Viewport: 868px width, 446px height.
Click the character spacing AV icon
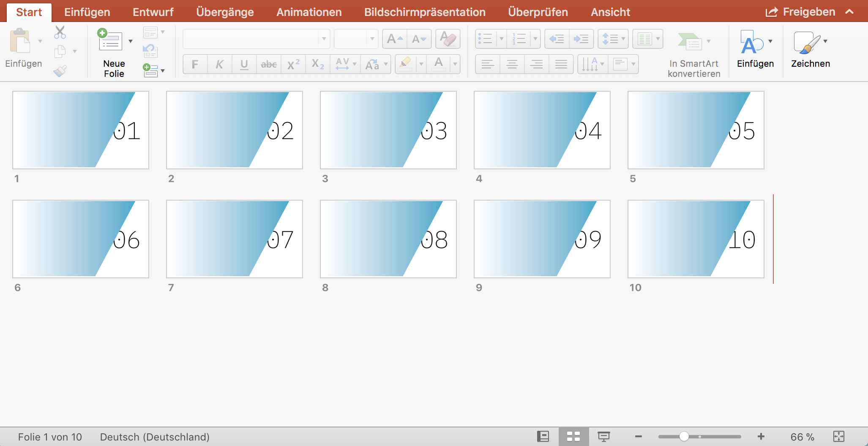click(342, 65)
